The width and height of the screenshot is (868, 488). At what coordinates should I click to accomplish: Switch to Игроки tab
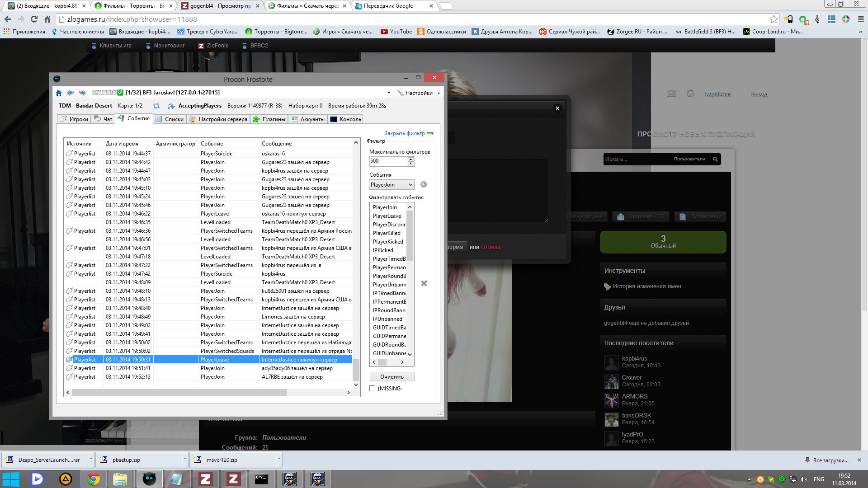point(74,119)
